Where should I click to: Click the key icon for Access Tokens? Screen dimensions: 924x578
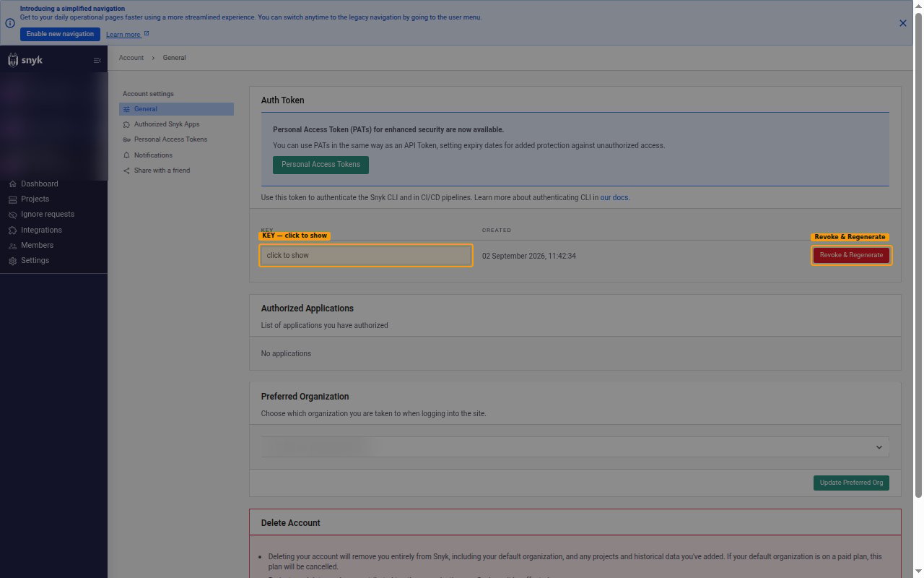click(126, 139)
